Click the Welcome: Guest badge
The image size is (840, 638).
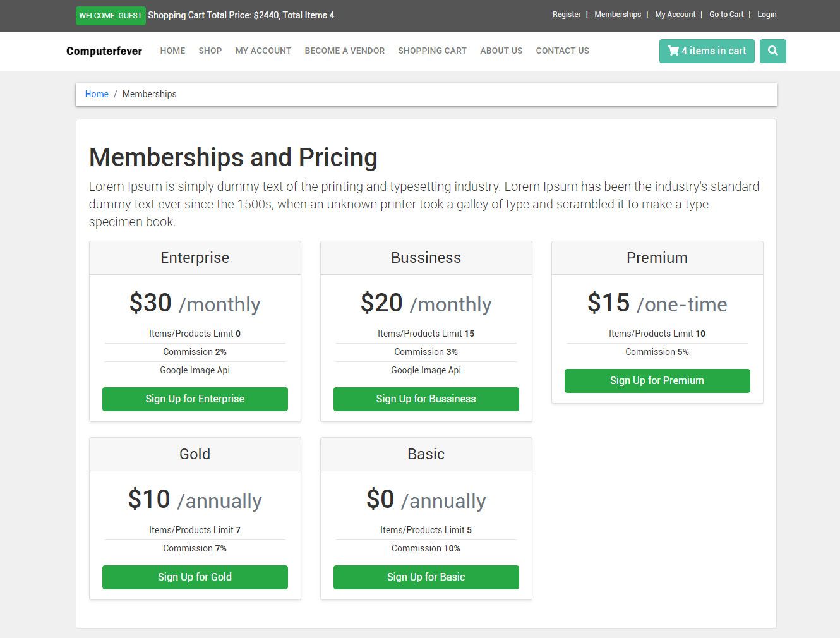coord(111,16)
